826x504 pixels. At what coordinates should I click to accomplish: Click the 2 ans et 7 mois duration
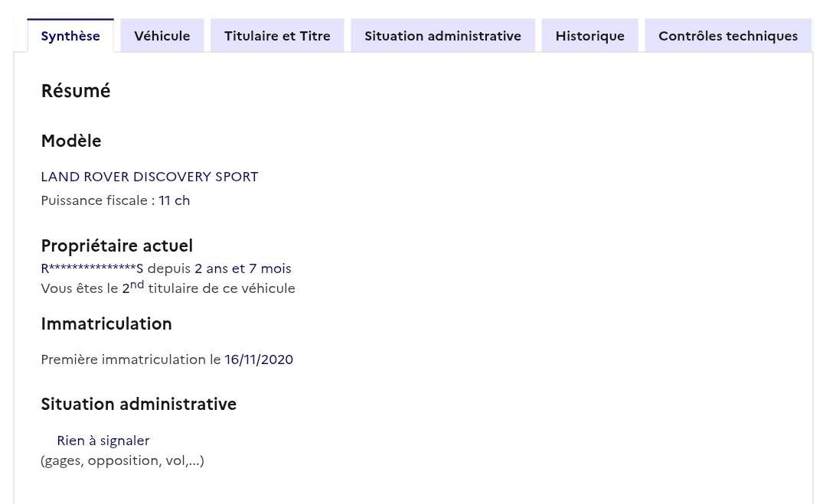(243, 268)
